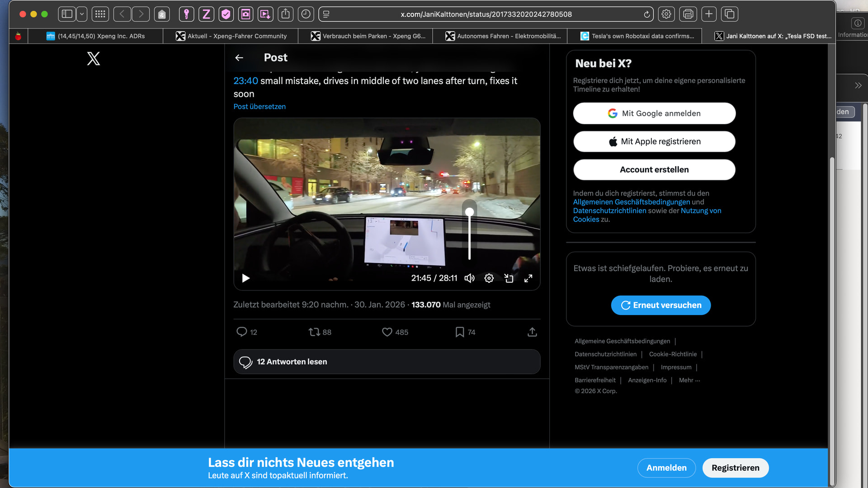Expand the side panel with double chevron
Viewport: 868px width, 488px height.
[858, 85]
